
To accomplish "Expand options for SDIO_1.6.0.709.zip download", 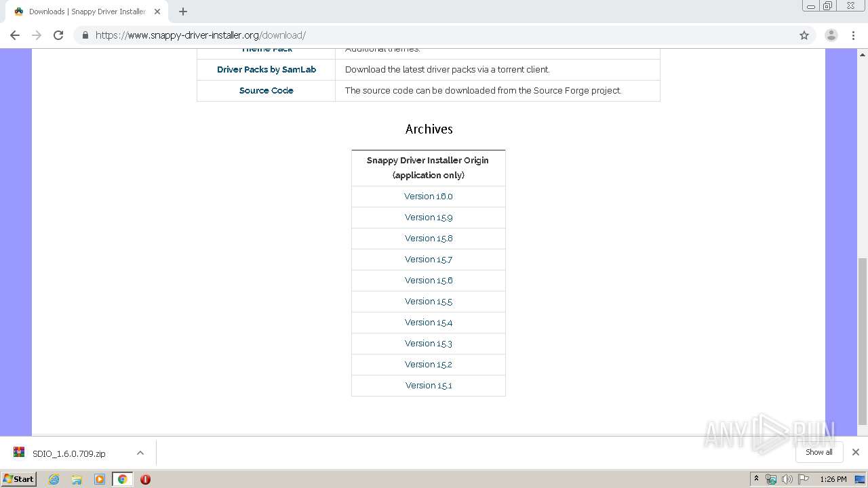I will pos(140,453).
